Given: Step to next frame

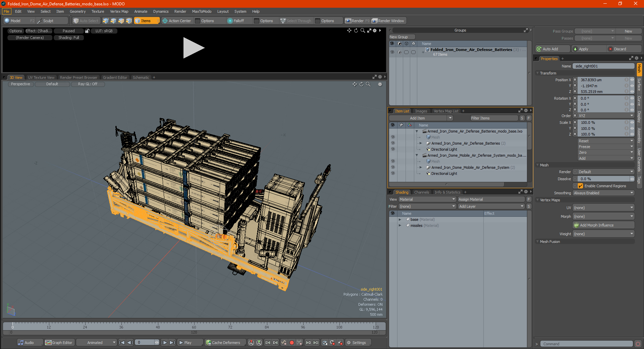Looking at the screenshot, I should pyautogui.click(x=164, y=343).
